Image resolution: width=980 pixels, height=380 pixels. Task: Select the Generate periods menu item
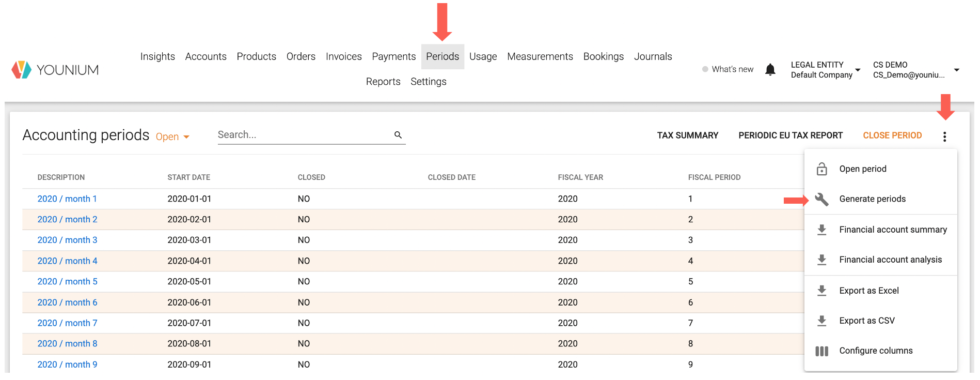click(880, 199)
